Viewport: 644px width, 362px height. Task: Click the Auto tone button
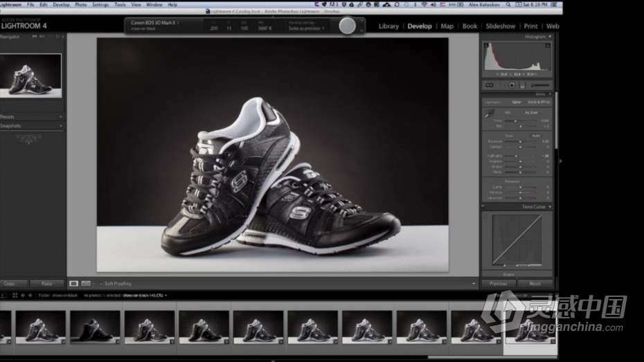[536, 136]
